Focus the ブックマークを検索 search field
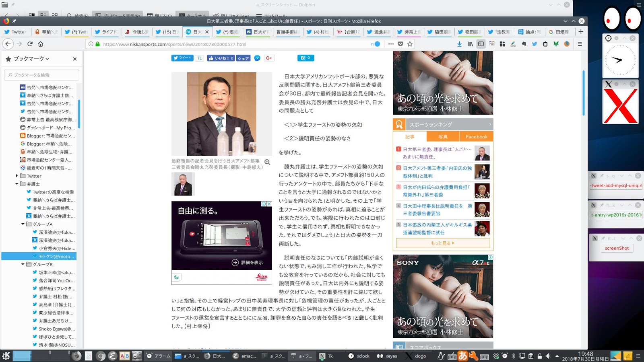Screen dimensions: 644x362 pyautogui.click(x=41, y=75)
